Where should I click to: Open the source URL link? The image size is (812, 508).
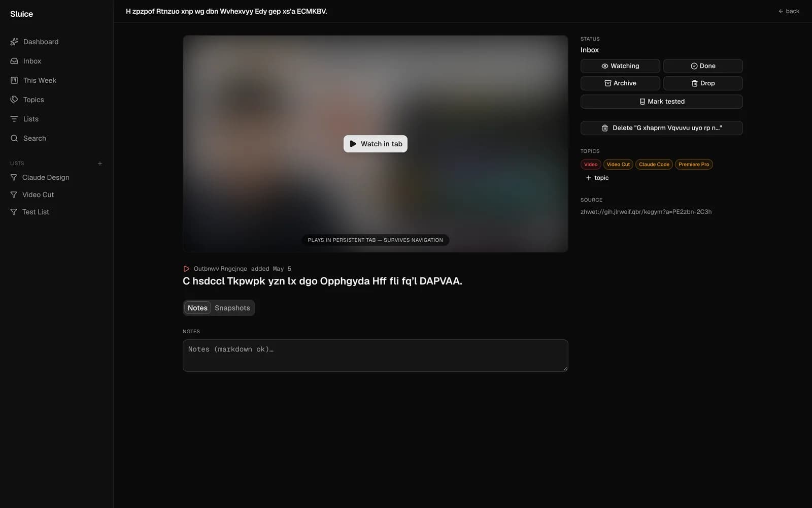[x=646, y=212]
